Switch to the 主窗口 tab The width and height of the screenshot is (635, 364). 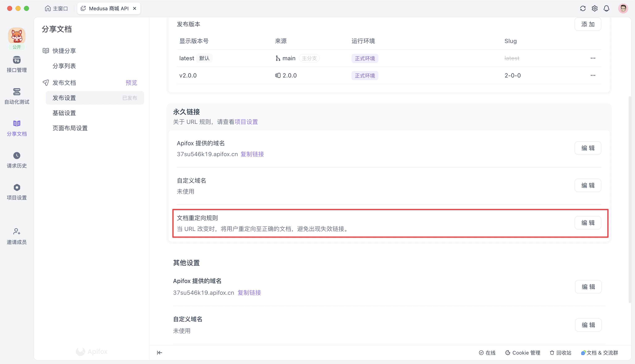coord(56,8)
